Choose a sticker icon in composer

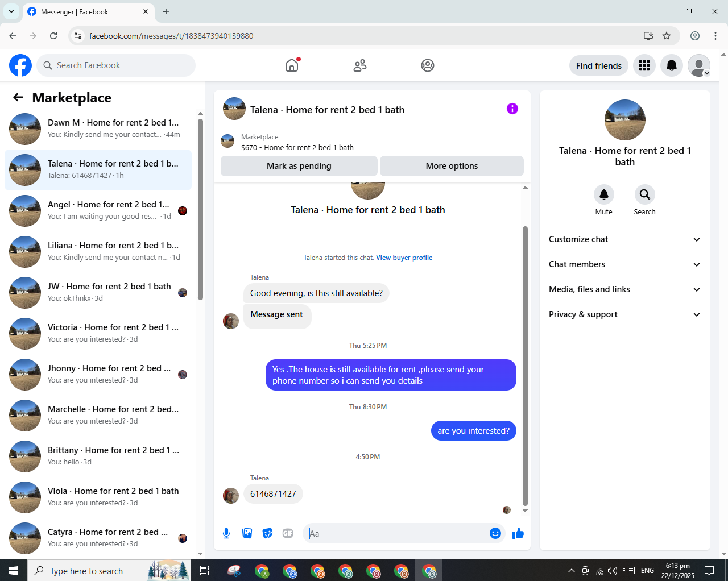pos(267,533)
